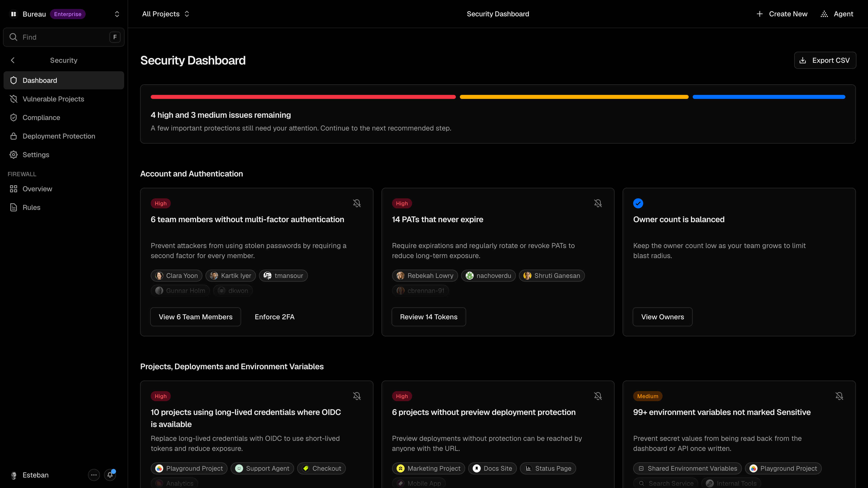This screenshot has height=488, width=868.
Task: Mute the multi-factor authentication issue
Action: (x=357, y=203)
